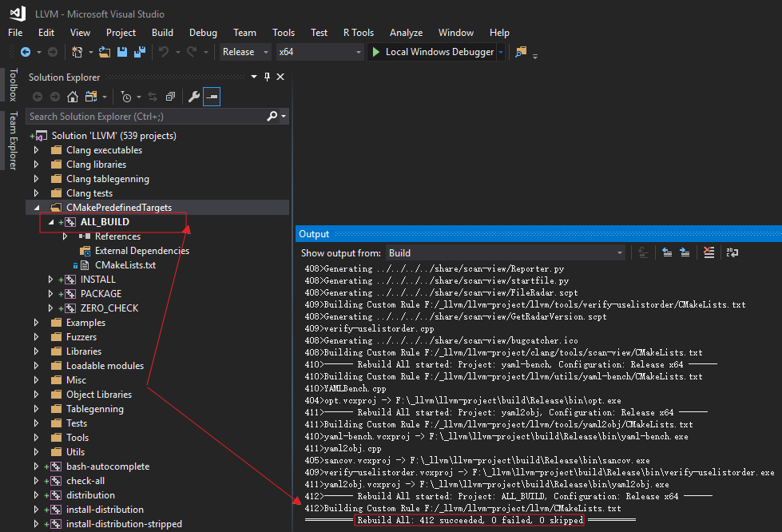
Task: Expand the Tablegenning folder
Action: [37, 409]
